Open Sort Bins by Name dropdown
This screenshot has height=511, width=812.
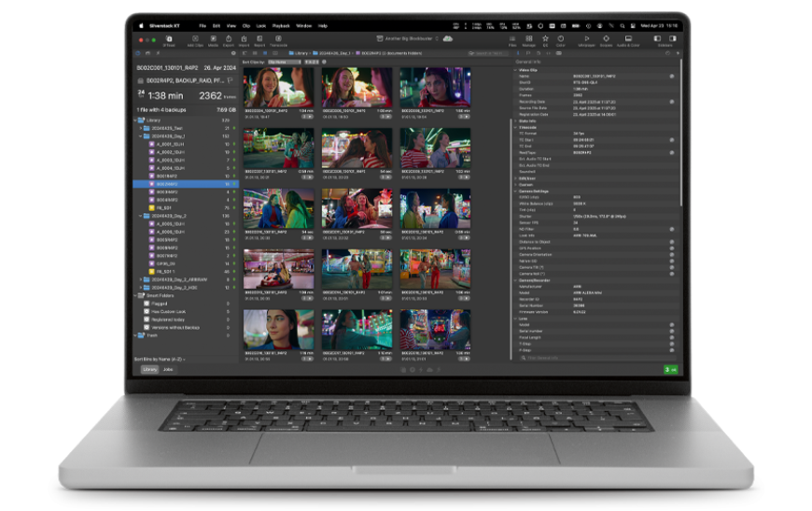(160, 359)
